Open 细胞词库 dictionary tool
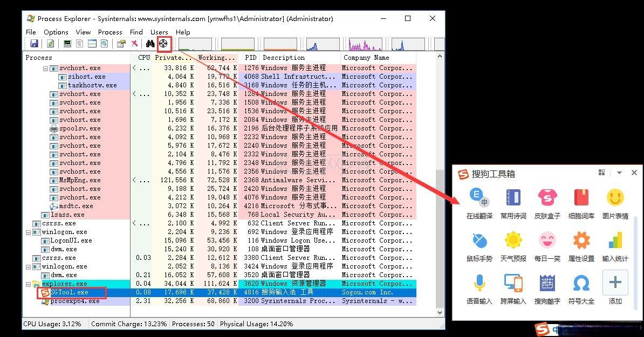Image resolution: width=644 pixels, height=337 pixels. [581, 204]
